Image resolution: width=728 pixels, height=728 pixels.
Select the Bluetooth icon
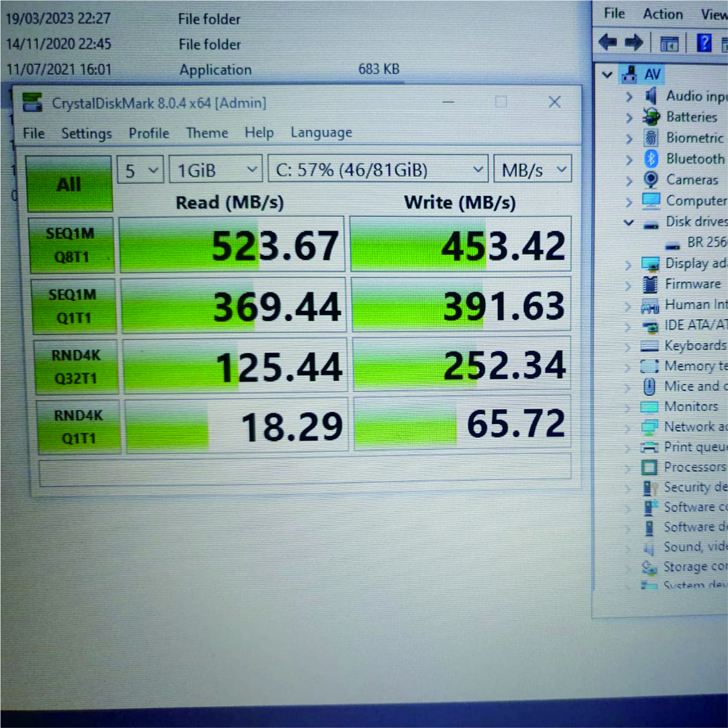(x=651, y=158)
